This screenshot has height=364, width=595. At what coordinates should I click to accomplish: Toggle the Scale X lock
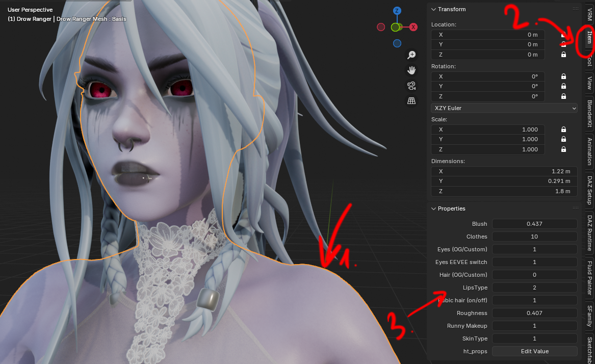(563, 129)
